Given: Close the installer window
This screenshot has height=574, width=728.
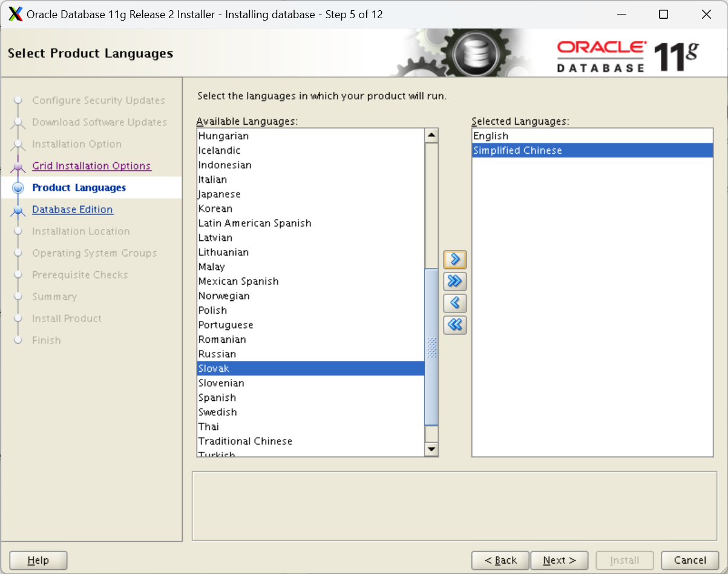Looking at the screenshot, I should point(706,15).
